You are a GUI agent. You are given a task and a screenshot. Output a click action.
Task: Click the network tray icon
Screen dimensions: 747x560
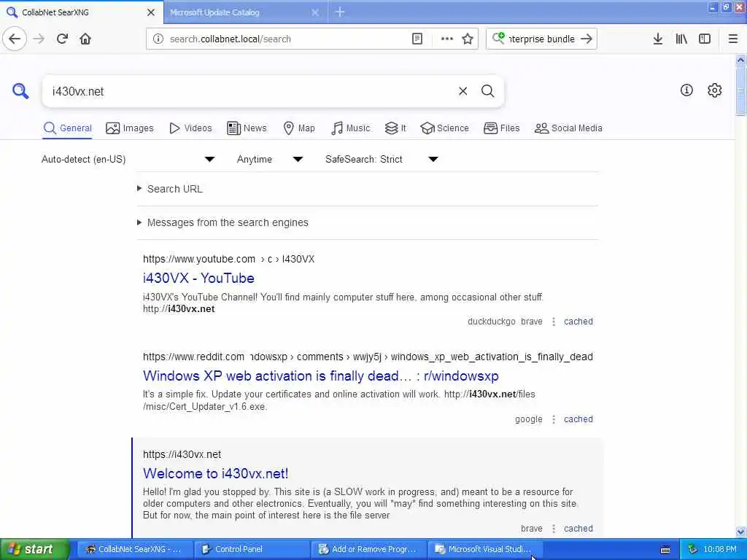[x=693, y=550]
